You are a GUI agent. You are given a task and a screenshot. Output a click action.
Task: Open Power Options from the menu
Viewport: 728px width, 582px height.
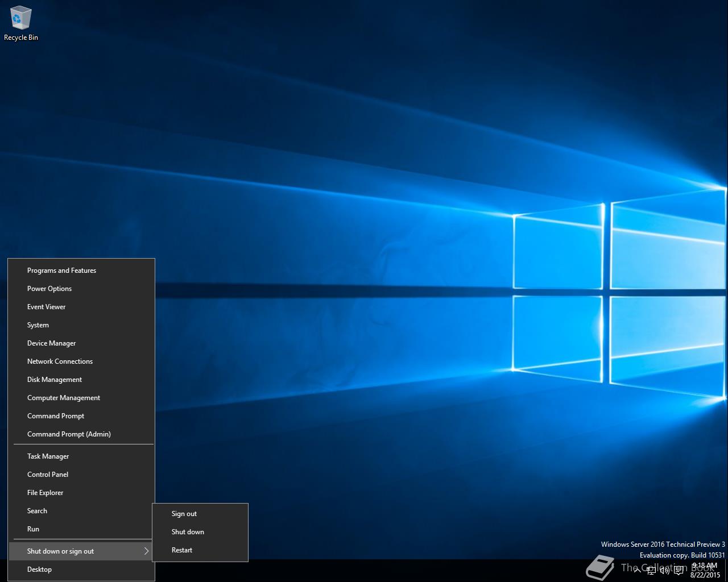click(81, 289)
